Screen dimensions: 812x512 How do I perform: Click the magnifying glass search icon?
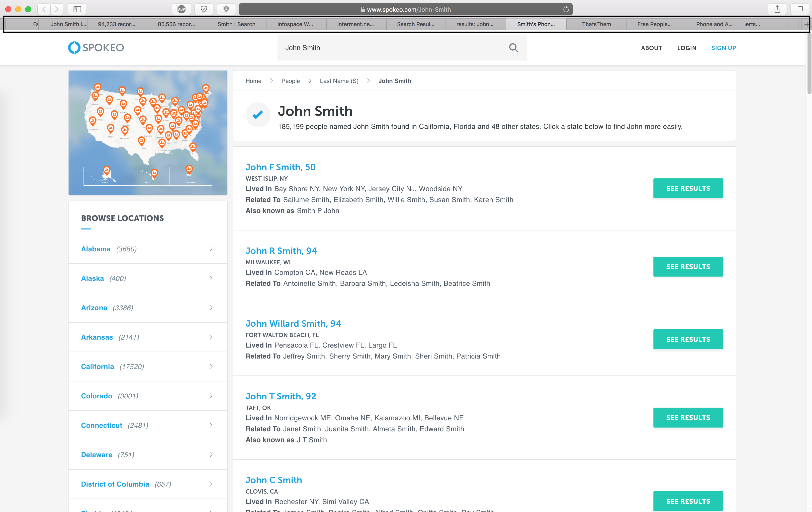click(513, 48)
